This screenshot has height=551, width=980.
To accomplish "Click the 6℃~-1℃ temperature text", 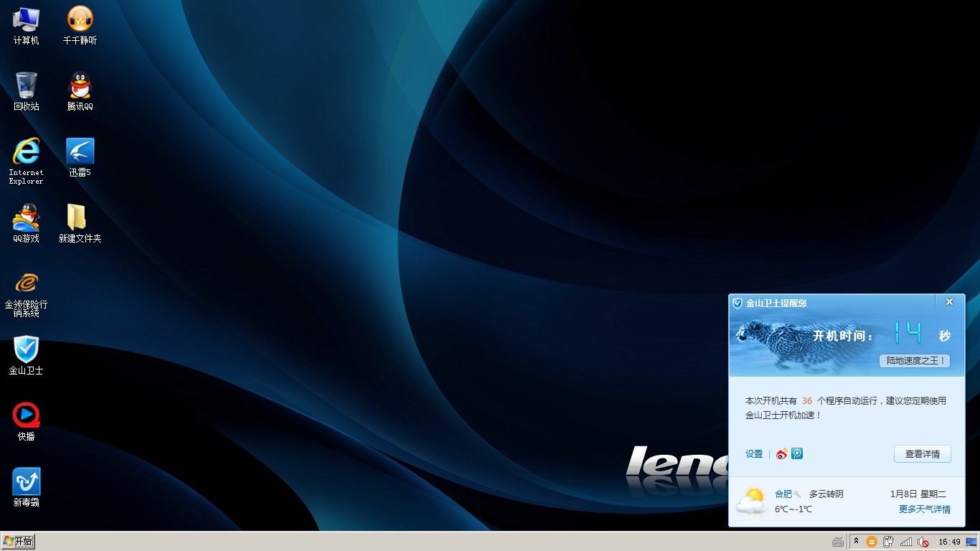I will click(x=793, y=509).
